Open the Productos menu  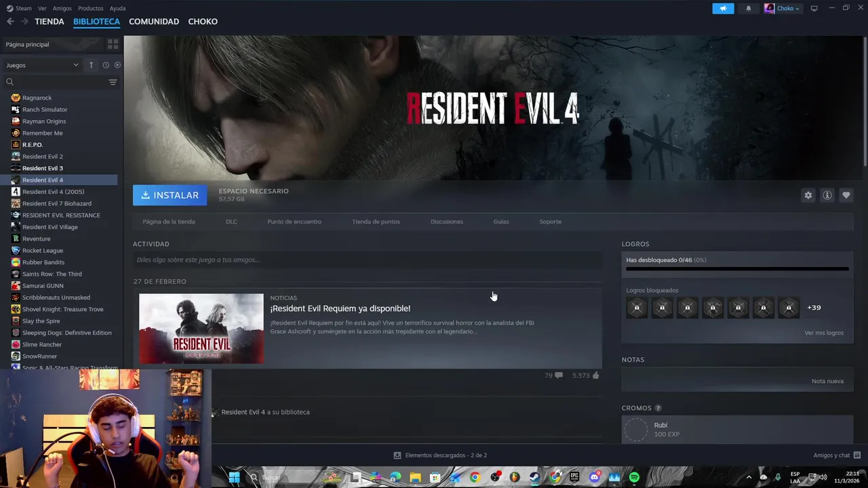point(90,8)
